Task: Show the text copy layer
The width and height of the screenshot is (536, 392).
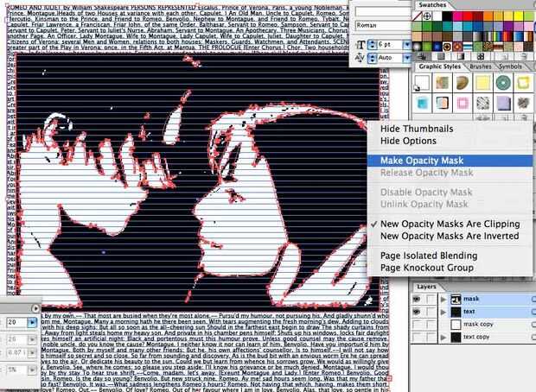Action: click(417, 337)
